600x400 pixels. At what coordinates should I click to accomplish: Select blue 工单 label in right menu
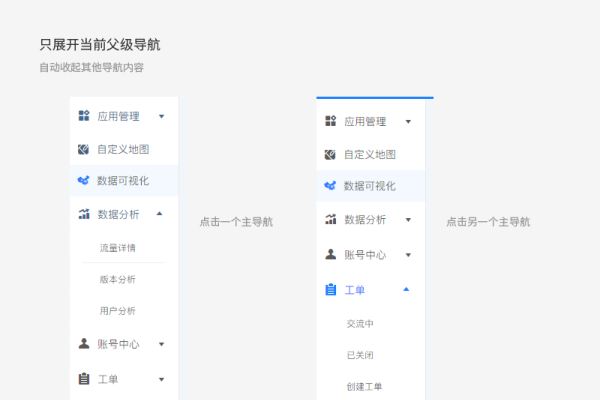click(354, 290)
